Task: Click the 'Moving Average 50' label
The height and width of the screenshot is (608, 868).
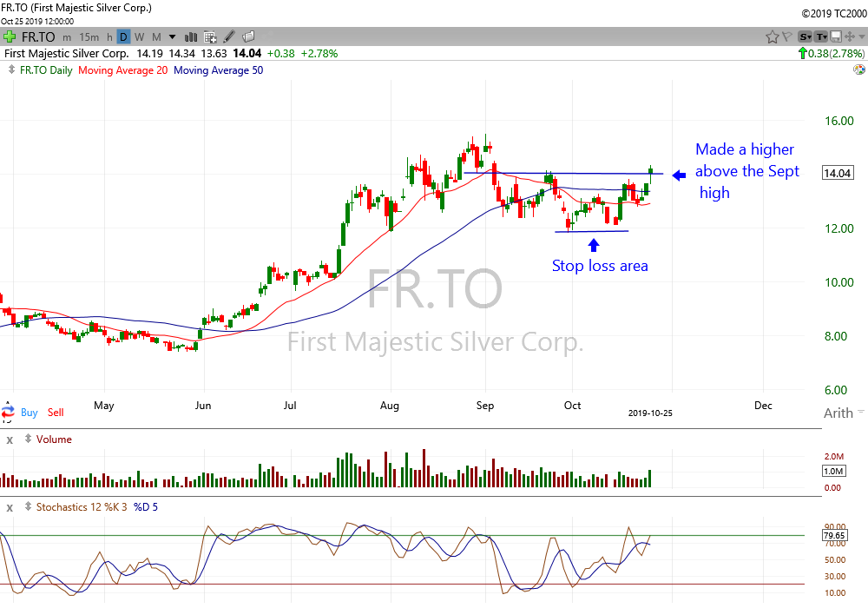Action: pos(219,70)
